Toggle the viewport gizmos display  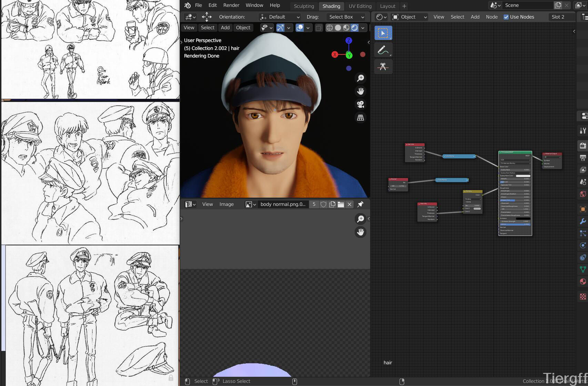coord(280,28)
